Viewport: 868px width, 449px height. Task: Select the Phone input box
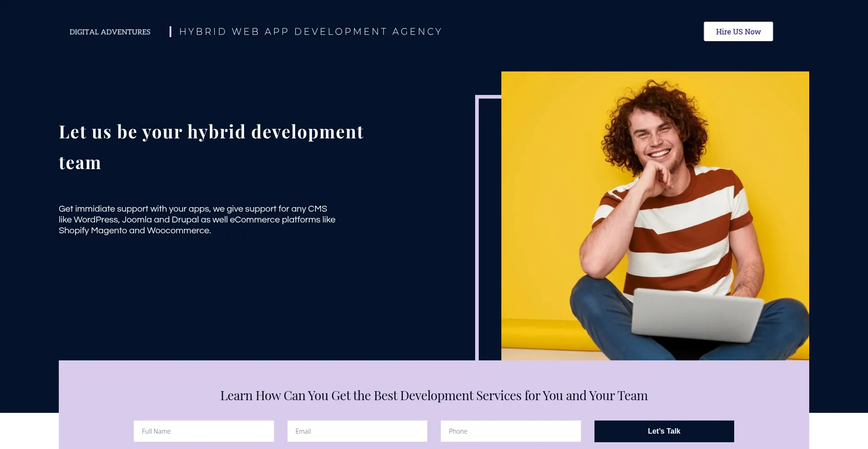510,431
